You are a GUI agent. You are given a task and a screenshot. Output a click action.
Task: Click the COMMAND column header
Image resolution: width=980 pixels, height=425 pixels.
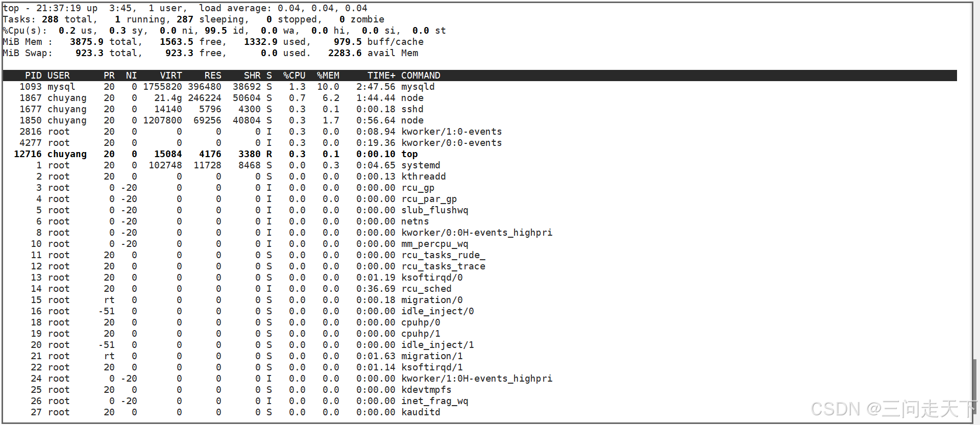click(x=421, y=76)
